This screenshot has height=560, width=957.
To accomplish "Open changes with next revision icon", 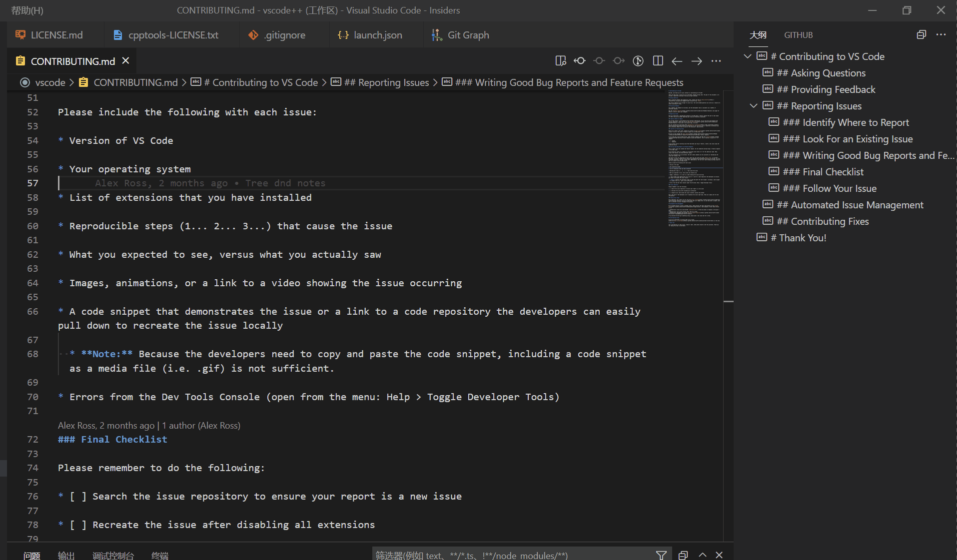I will click(619, 61).
